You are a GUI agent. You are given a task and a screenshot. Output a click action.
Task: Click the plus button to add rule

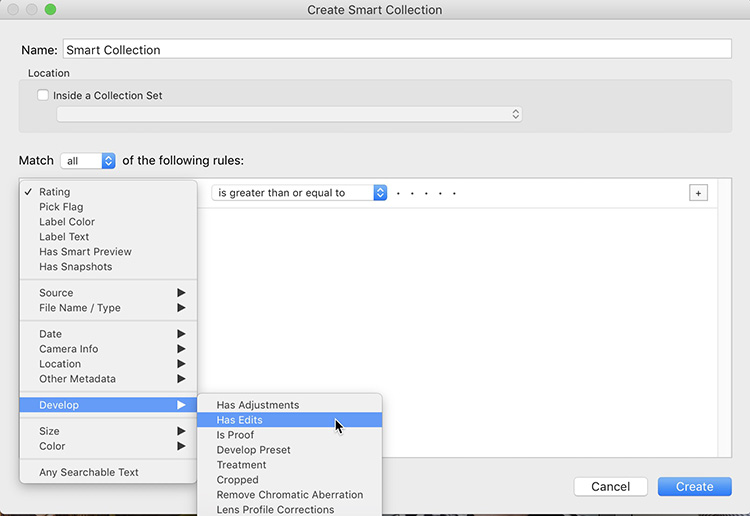click(x=698, y=193)
